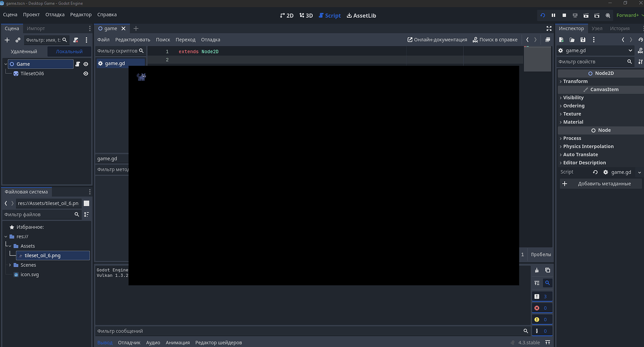Instantiate a child scene via link icon

(18, 40)
